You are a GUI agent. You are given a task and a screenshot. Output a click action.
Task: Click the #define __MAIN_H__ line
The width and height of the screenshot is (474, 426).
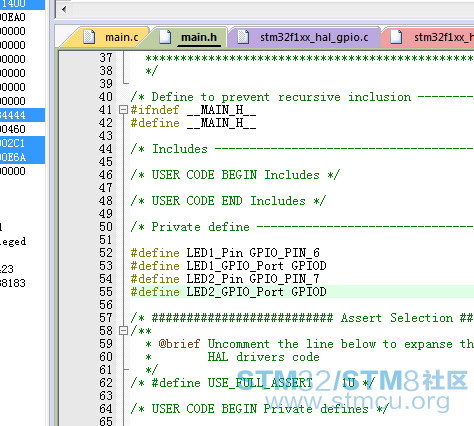click(193, 123)
